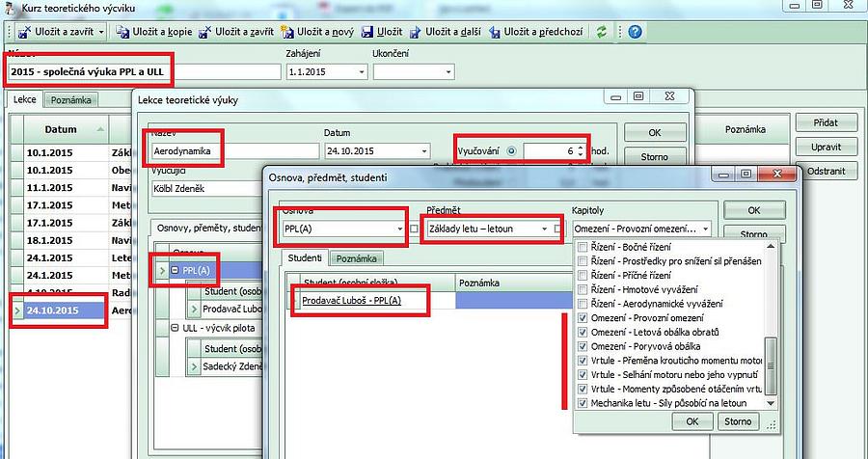Click the green refresh arrows icon
Viewport: 868px width, 459px height.
[x=602, y=32]
